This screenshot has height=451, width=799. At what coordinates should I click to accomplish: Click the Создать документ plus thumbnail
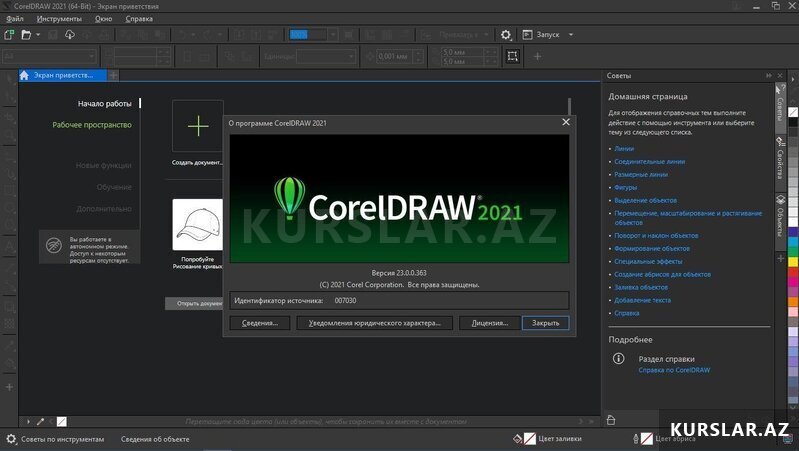click(x=198, y=126)
